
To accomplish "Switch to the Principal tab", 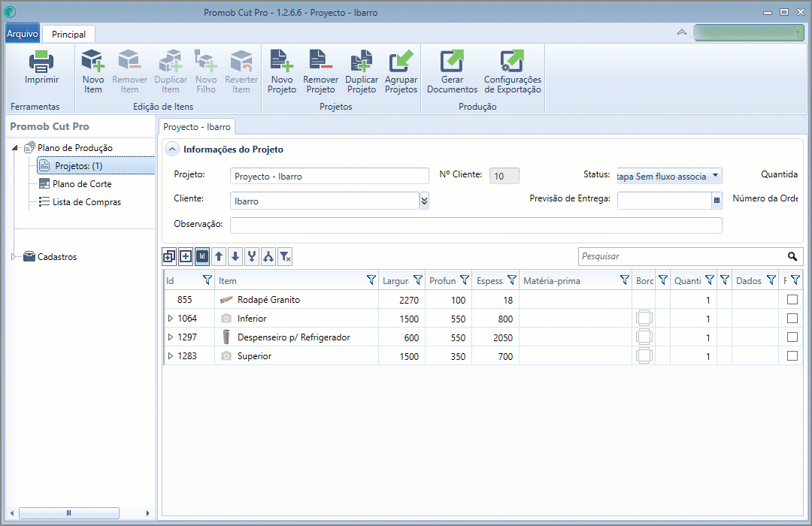I will click(x=68, y=34).
